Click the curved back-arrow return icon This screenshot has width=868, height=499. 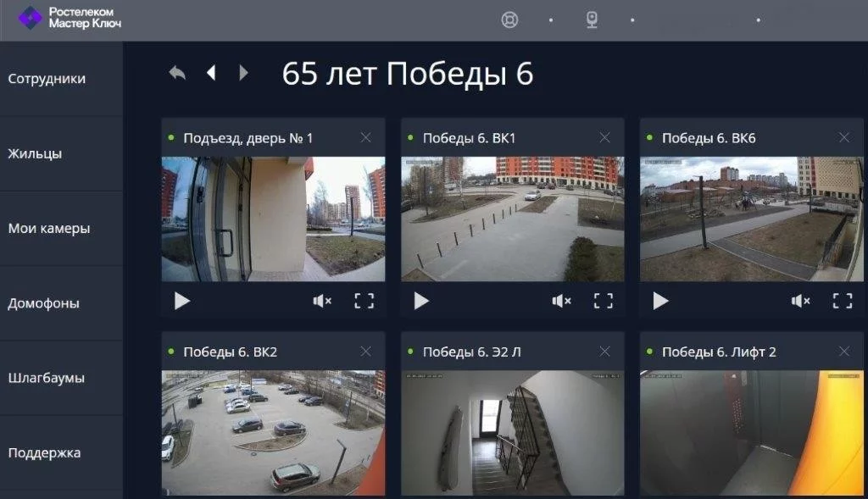(x=177, y=73)
